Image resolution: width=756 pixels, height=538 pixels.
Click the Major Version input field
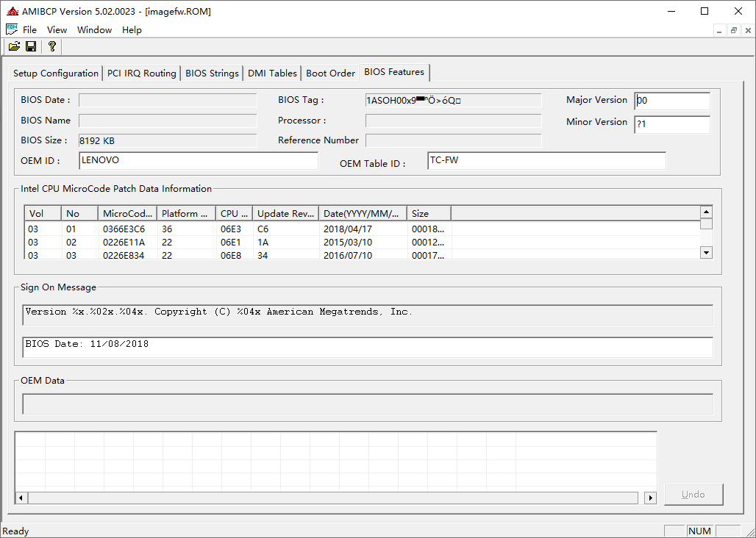[x=672, y=101]
